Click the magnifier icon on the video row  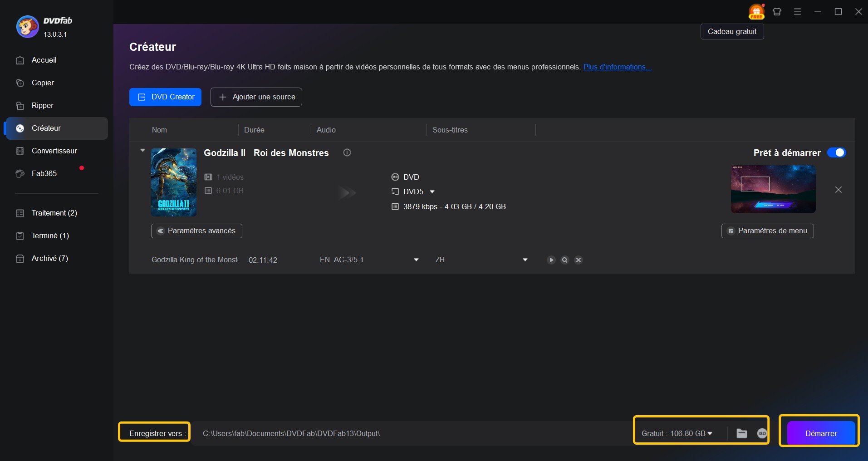[564, 260]
